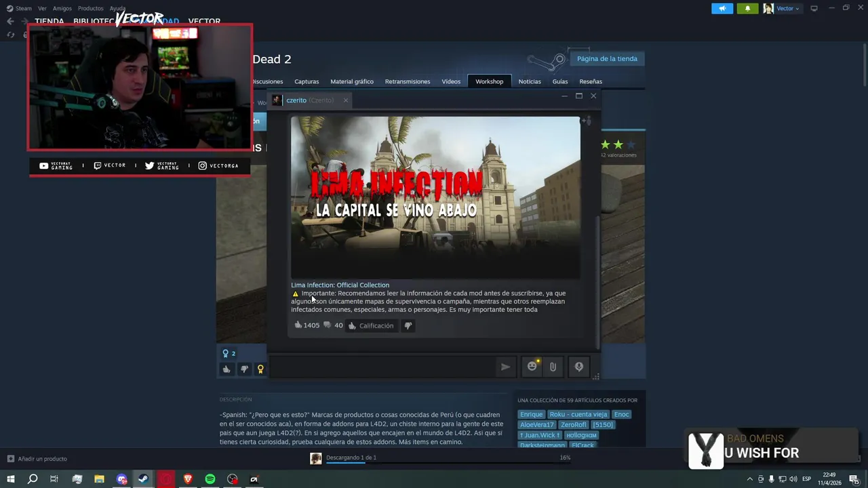
Task: Open Task View on taskbar
Action: pyautogui.click(x=54, y=479)
